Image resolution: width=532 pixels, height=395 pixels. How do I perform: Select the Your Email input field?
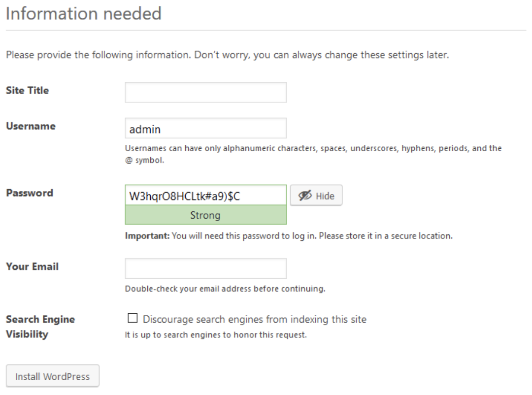(205, 268)
